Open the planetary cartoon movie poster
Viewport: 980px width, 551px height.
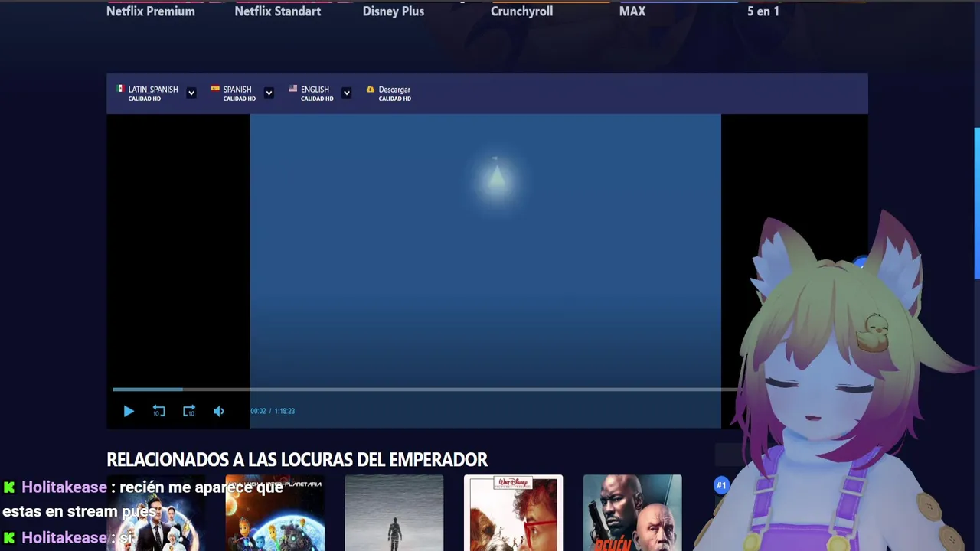(x=275, y=513)
